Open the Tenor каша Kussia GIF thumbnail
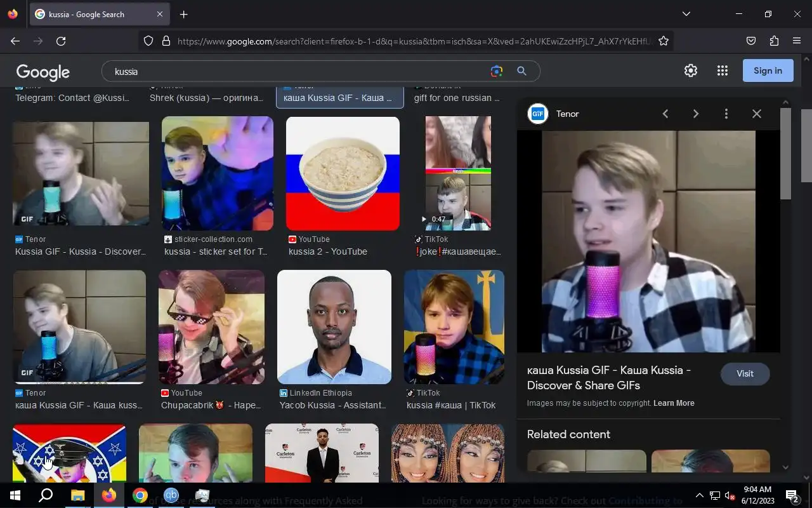Screen dimensions: 812x508 click(79, 327)
